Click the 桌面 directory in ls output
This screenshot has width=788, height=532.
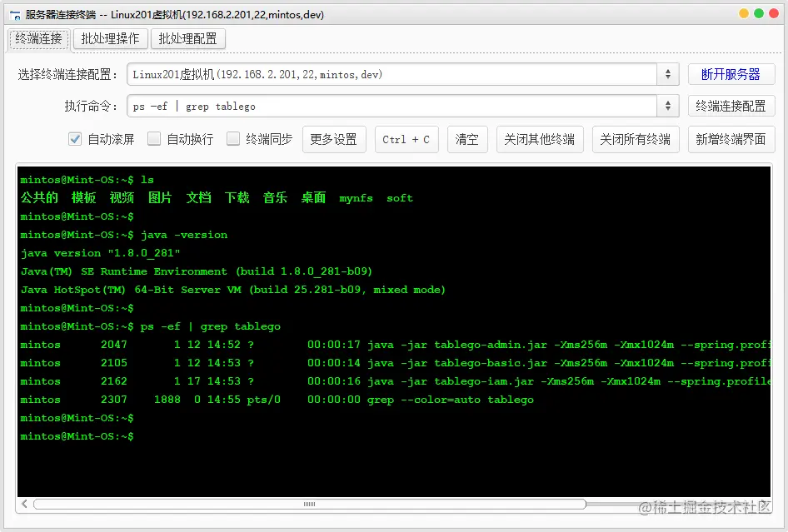(x=313, y=197)
